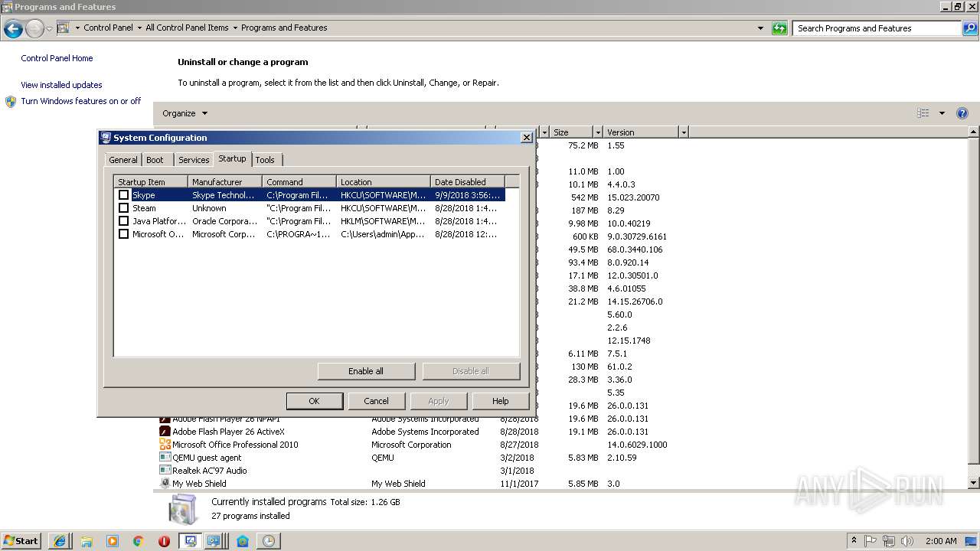The height and width of the screenshot is (551, 980).
Task: Click the volume speaker tray icon
Action: click(x=907, y=541)
